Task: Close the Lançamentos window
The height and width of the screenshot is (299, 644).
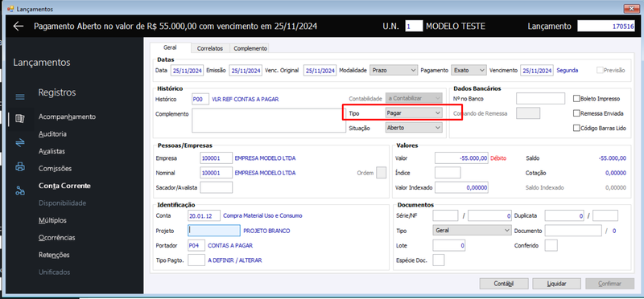Action: (633, 9)
